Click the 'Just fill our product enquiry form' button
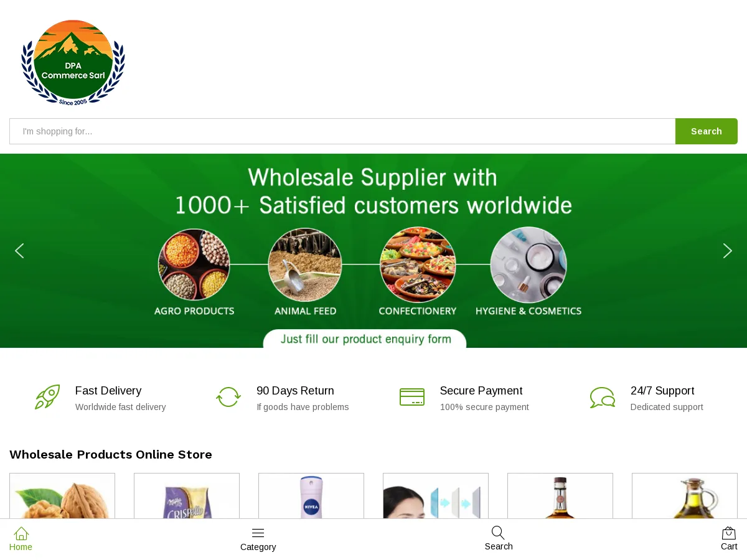 point(365,339)
